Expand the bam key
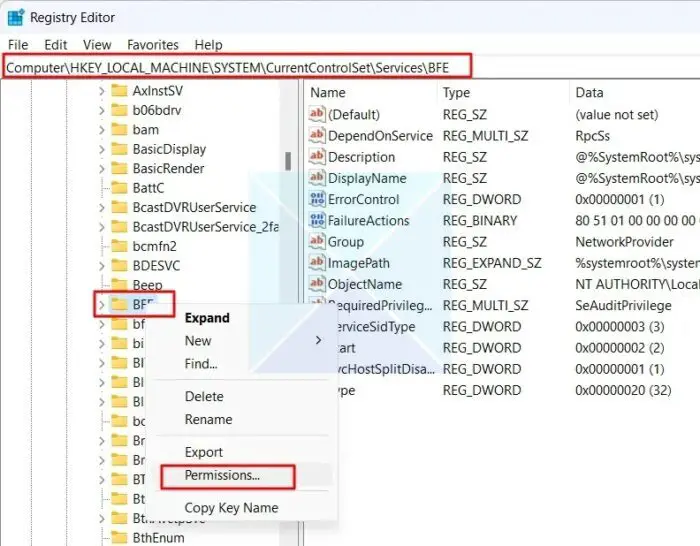The height and width of the screenshot is (546, 700). click(101, 130)
